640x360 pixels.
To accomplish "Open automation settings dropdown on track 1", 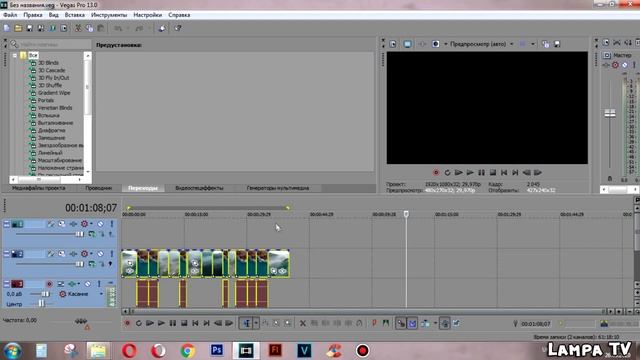I will [91, 224].
